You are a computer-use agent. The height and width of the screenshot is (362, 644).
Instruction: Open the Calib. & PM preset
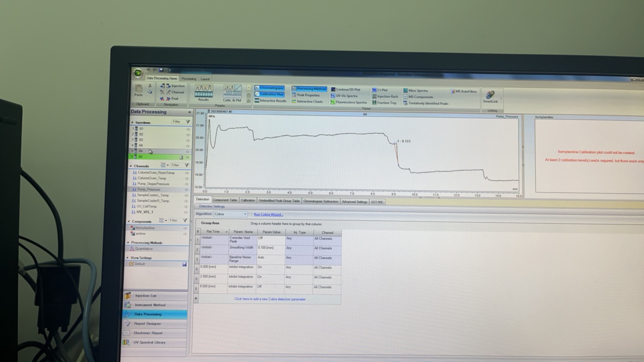[x=232, y=94]
